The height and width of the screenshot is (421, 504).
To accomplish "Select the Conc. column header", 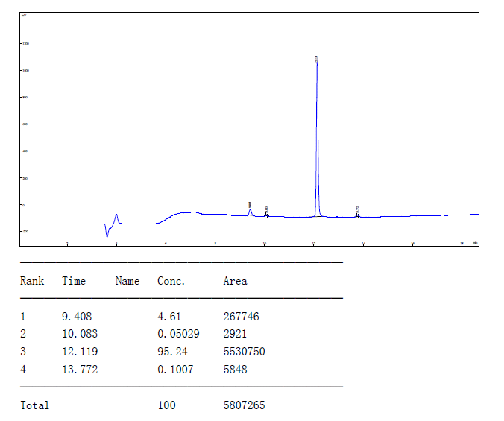I will 171,281.
